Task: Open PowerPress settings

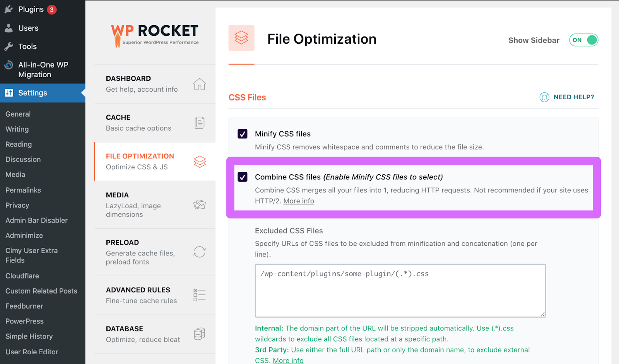Action: pos(25,321)
